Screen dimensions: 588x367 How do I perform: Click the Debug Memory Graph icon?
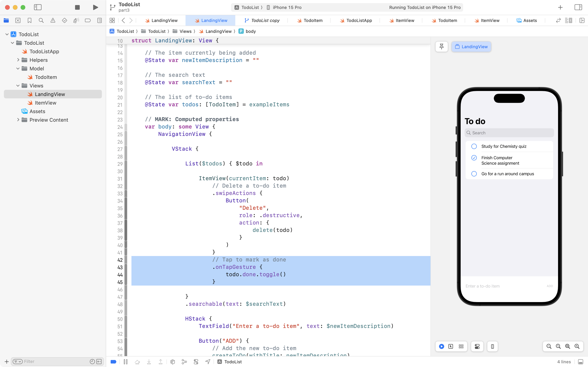[x=184, y=362]
